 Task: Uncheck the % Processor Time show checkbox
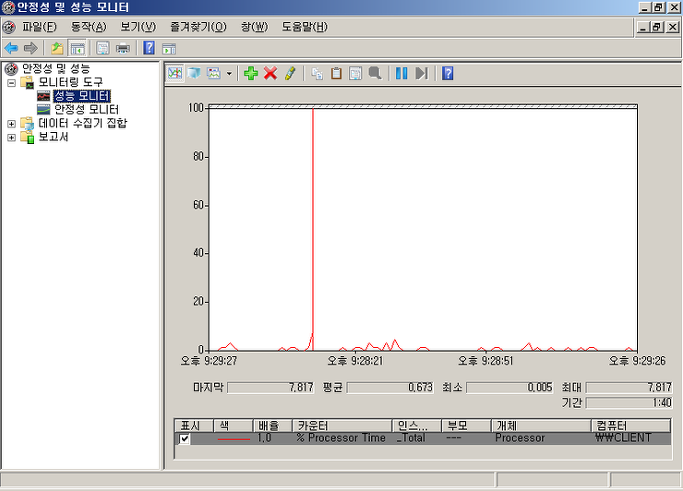coord(185,439)
